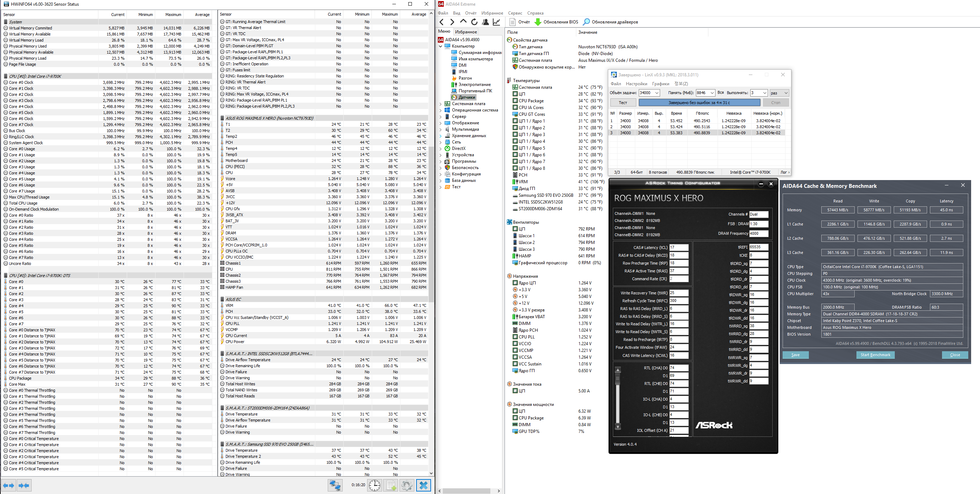This screenshot has height=494, width=980.
Task: Click the blue X icon in HWiNFO toolbar
Action: coord(423,485)
